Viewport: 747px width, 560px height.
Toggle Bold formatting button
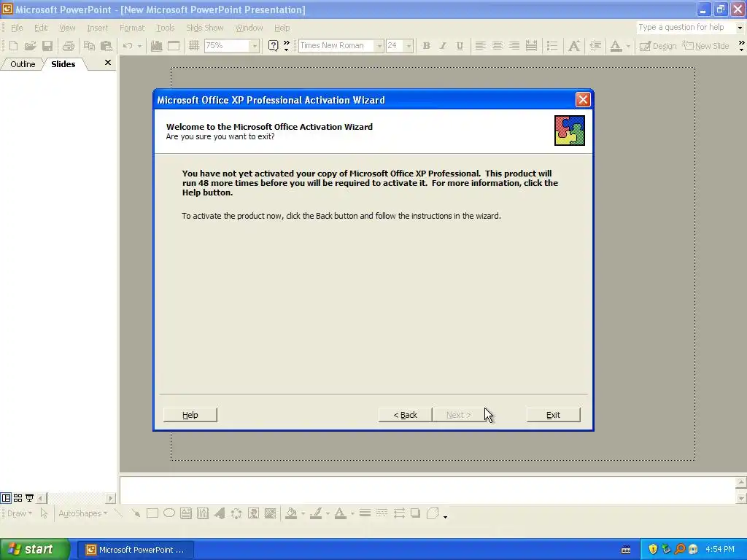tap(426, 46)
